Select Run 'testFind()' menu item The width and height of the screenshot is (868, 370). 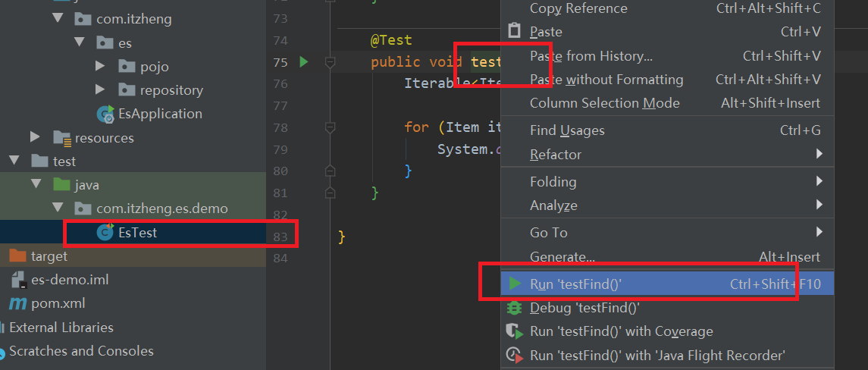coord(668,284)
